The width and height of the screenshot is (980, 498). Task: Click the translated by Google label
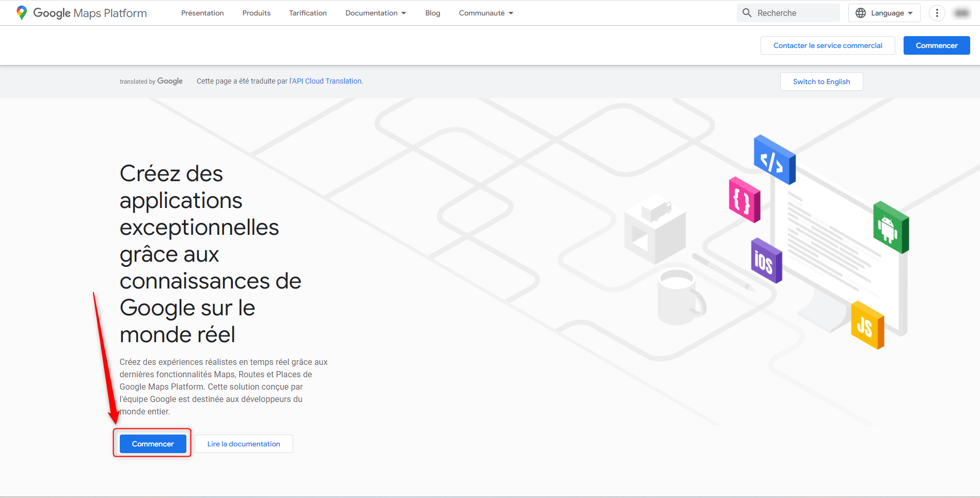151,81
